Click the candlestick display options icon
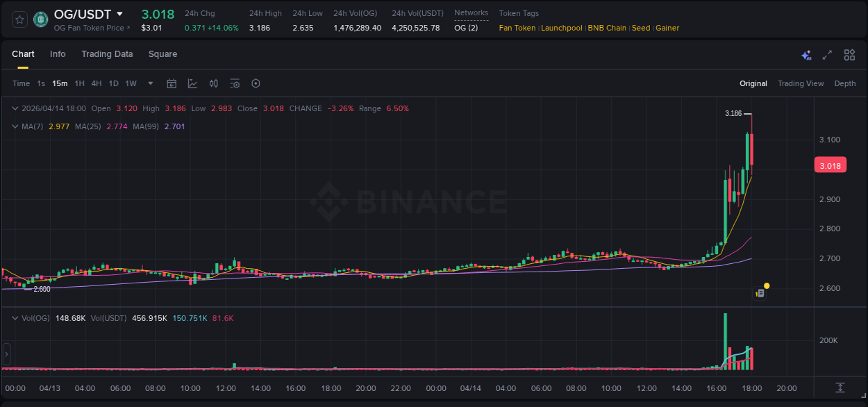The width and height of the screenshot is (868, 407). [x=213, y=83]
